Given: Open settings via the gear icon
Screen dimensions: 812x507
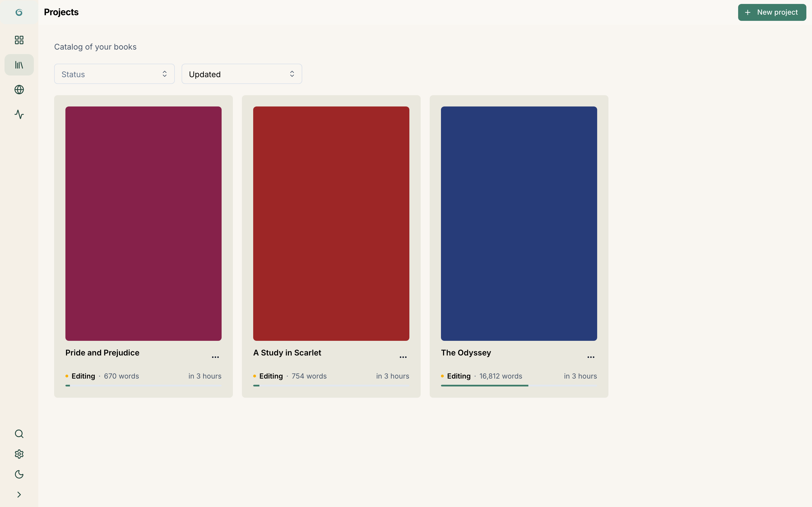Looking at the screenshot, I should (x=19, y=454).
